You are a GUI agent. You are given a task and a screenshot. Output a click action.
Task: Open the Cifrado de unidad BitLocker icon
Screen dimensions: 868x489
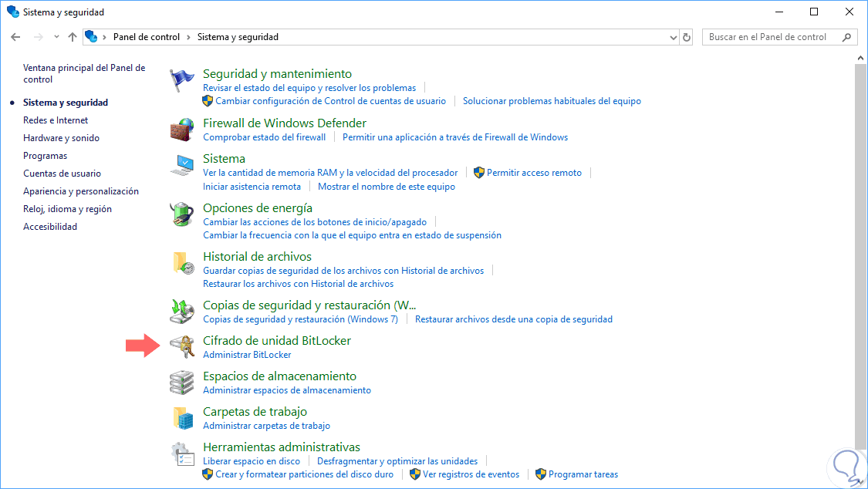[183, 347]
